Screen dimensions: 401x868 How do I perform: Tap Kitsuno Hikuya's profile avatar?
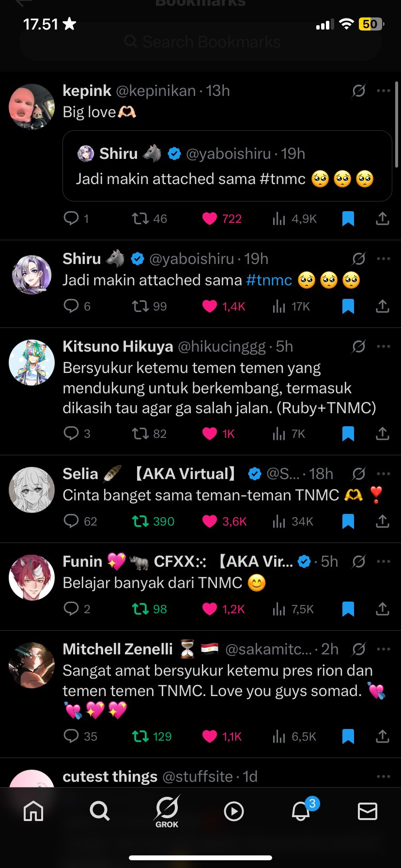point(32,362)
